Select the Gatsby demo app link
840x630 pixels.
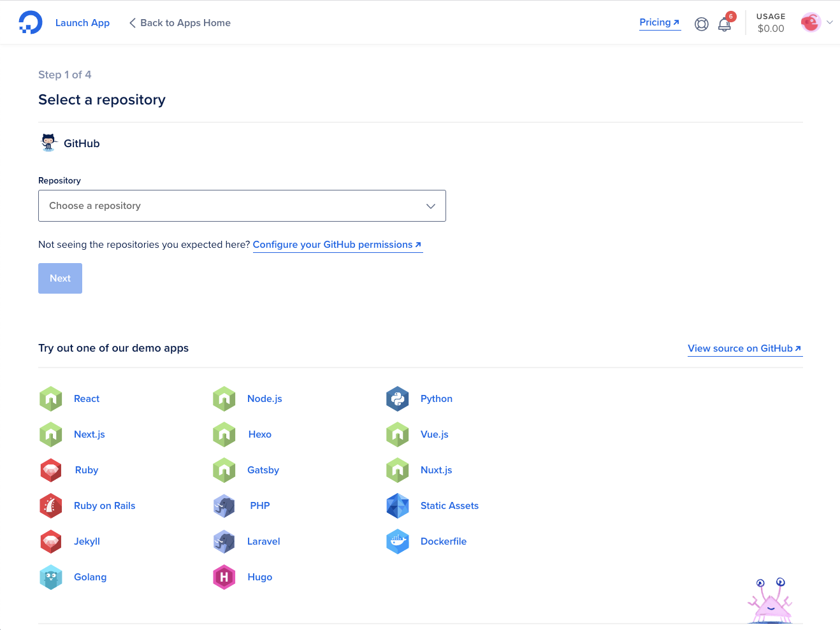tap(263, 470)
